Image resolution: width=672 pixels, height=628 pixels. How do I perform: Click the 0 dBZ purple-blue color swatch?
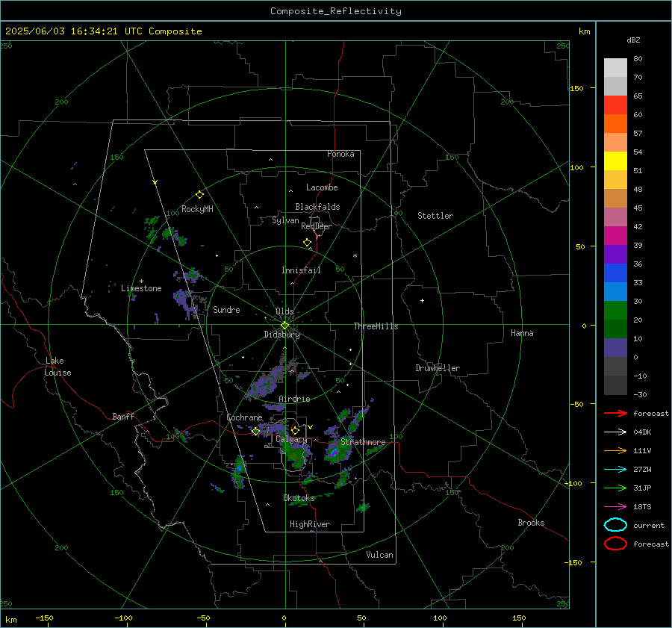click(615, 348)
